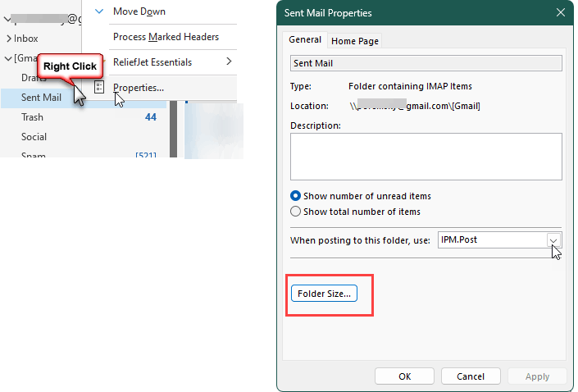Select Move Down menu entry

tap(139, 11)
